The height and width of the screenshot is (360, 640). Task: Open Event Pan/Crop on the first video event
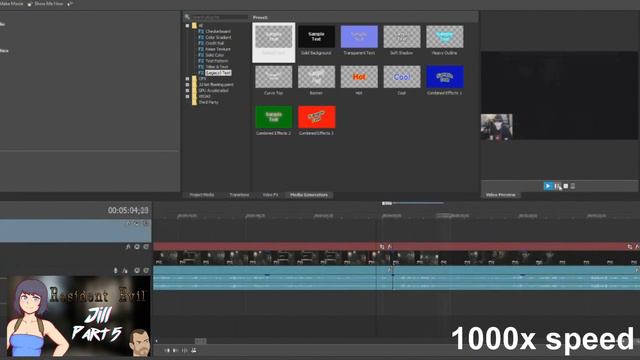382,247
